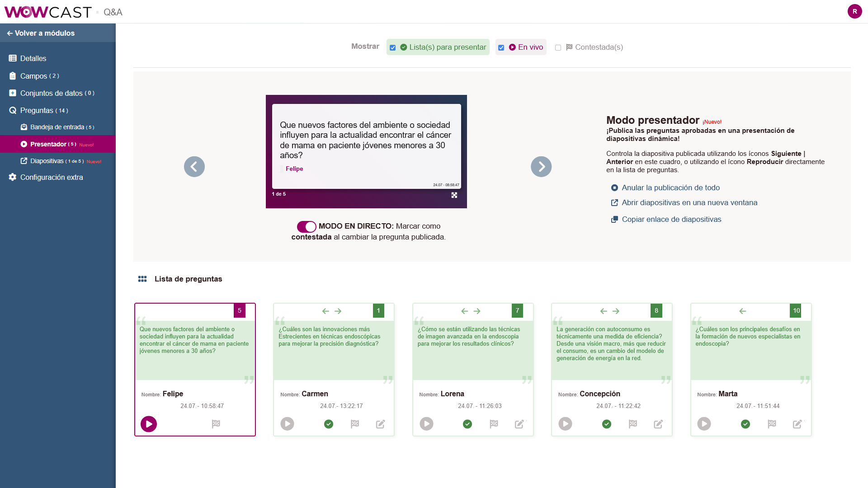Click grid icon beside Lista de preguntas
This screenshot has height=488, width=868.
[142, 279]
